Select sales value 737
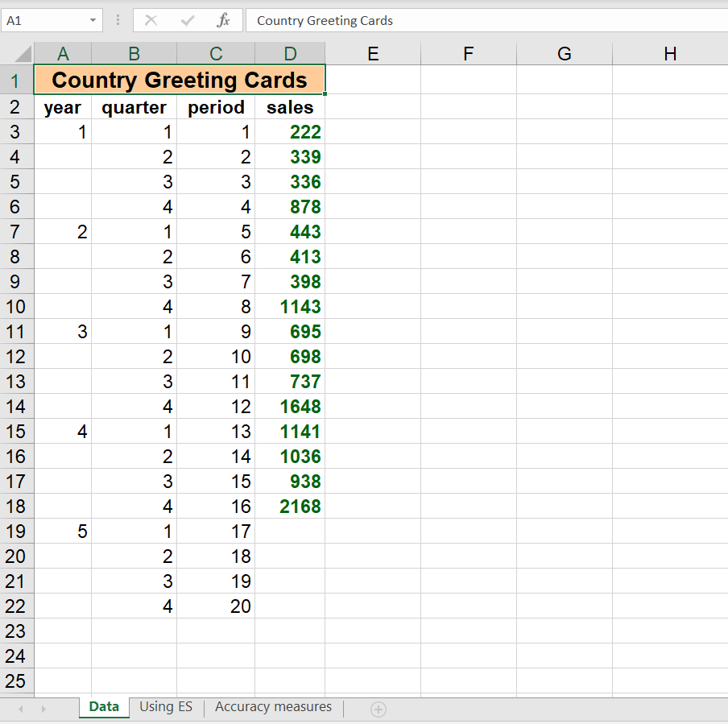This screenshot has height=724, width=728. 290,381
